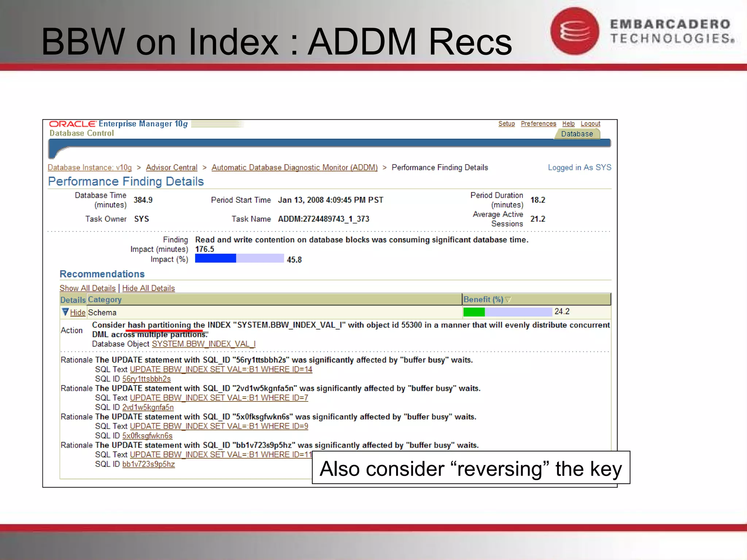The image size is (747, 560).
Task: Click Period Start Time value Jan 13, 2008
Action: [x=330, y=200]
